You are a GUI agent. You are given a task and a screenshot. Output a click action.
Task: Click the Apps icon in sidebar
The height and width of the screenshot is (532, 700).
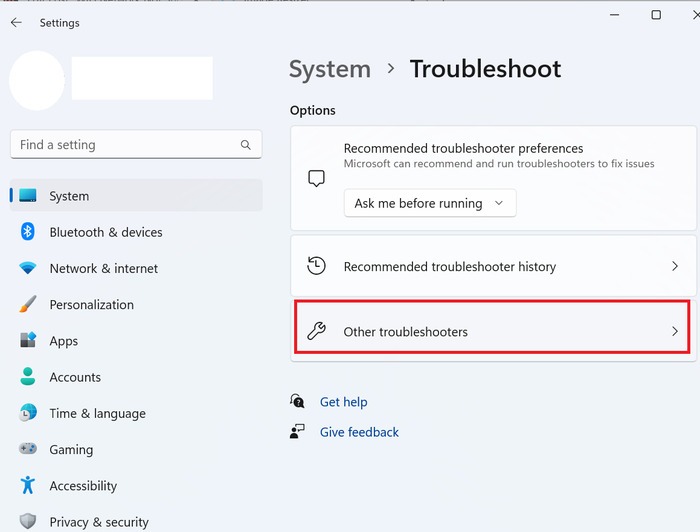pyautogui.click(x=28, y=340)
